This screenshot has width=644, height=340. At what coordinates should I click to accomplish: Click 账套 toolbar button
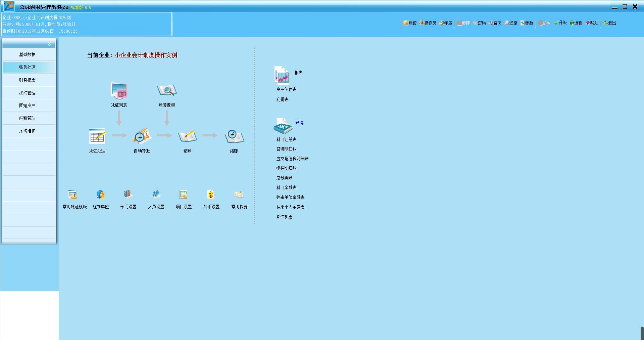410,23
